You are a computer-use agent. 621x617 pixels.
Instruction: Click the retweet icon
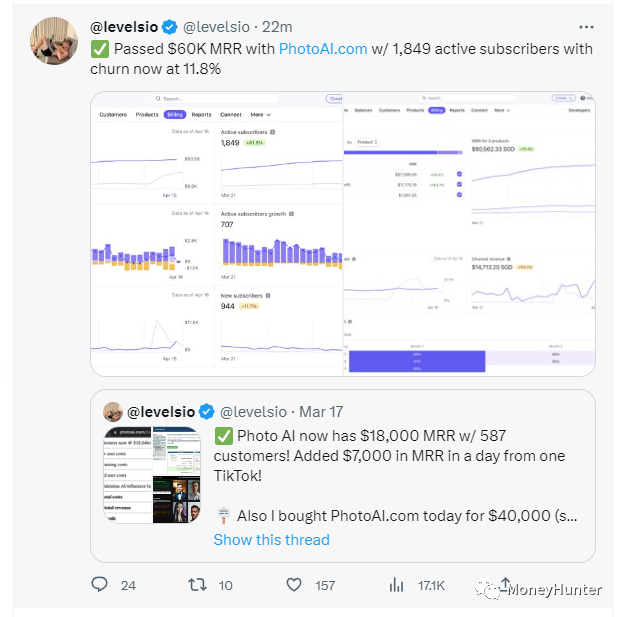[197, 584]
